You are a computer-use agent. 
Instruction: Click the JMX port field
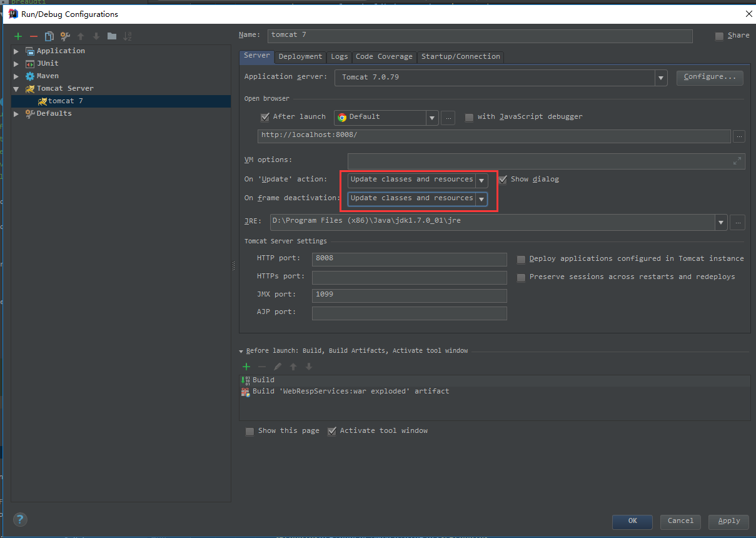coord(409,295)
